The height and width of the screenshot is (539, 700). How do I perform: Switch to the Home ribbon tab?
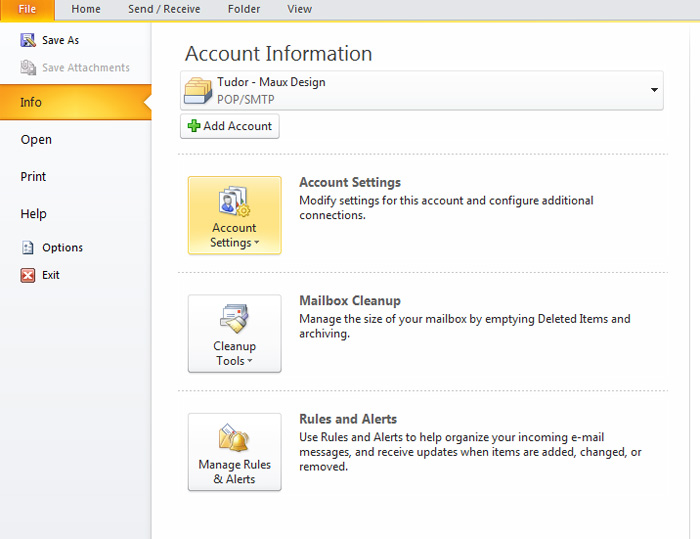(86, 9)
